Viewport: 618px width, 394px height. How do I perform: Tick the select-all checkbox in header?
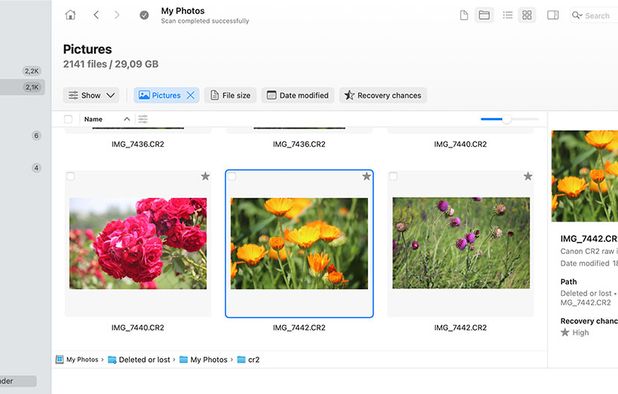click(x=68, y=119)
